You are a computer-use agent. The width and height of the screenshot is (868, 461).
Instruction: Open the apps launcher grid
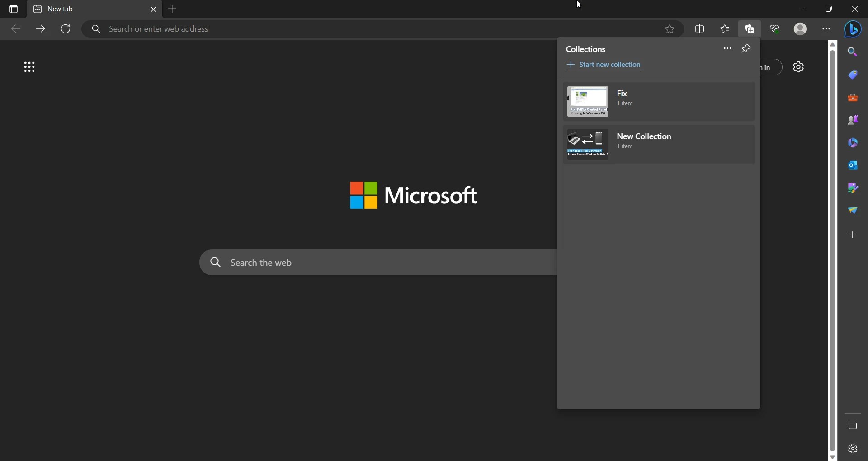click(x=30, y=68)
